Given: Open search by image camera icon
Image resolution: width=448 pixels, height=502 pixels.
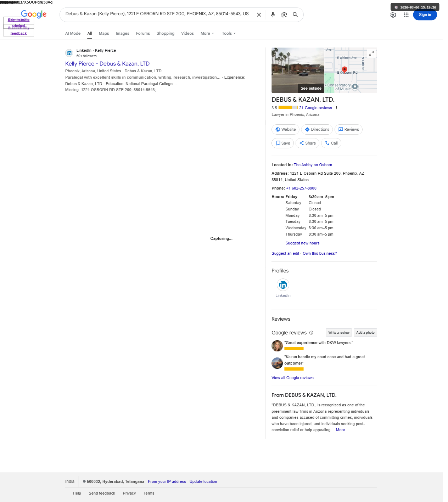Looking at the screenshot, I should [284, 15].
